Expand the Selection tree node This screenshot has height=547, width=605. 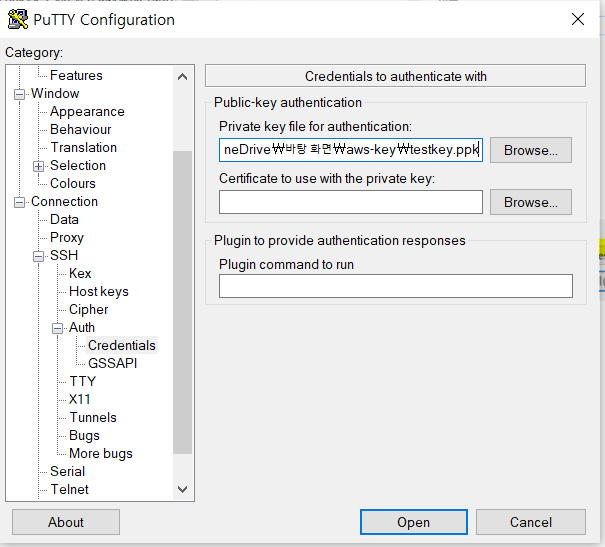click(x=38, y=166)
